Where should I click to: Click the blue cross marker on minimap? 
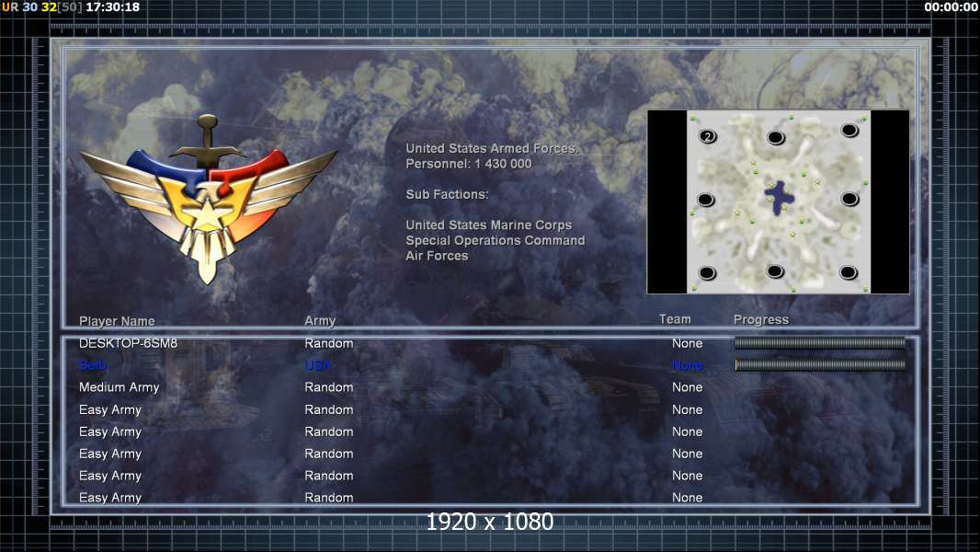point(780,198)
